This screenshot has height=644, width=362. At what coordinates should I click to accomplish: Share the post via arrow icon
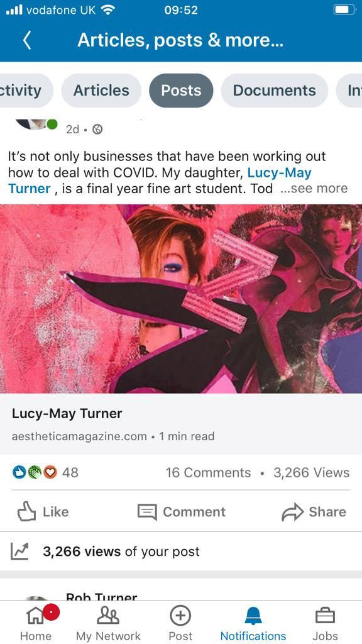[292, 512]
